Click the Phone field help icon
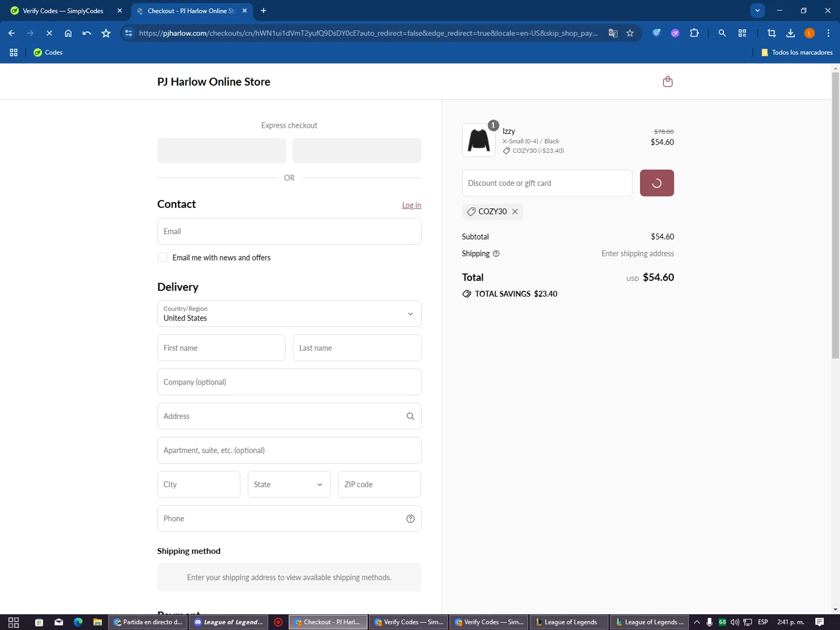This screenshot has width=840, height=630. point(410,519)
